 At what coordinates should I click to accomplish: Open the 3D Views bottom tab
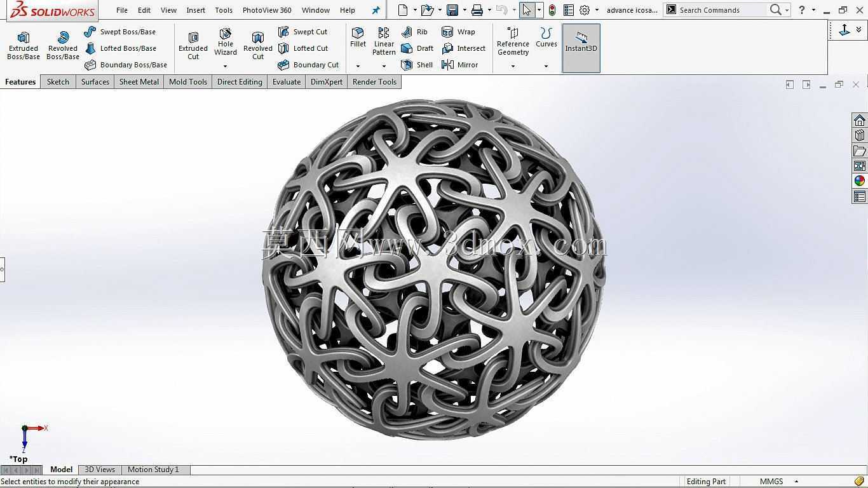click(x=100, y=470)
